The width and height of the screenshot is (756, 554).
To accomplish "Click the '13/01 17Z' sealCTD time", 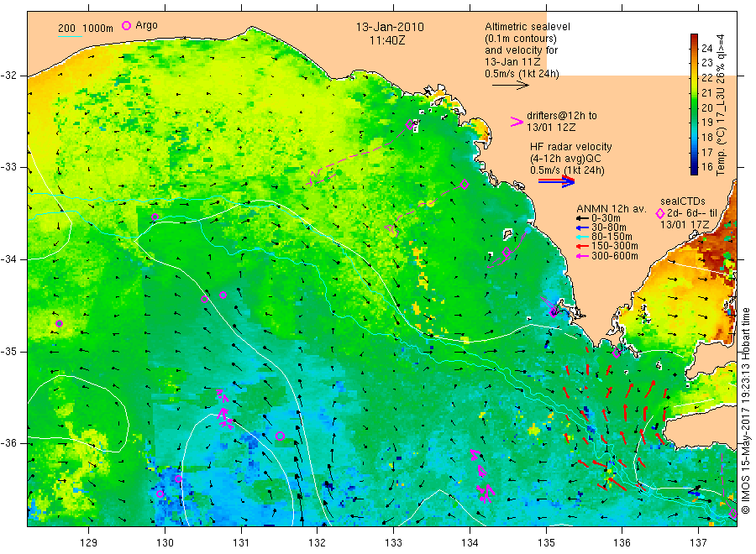I will pyautogui.click(x=685, y=224).
